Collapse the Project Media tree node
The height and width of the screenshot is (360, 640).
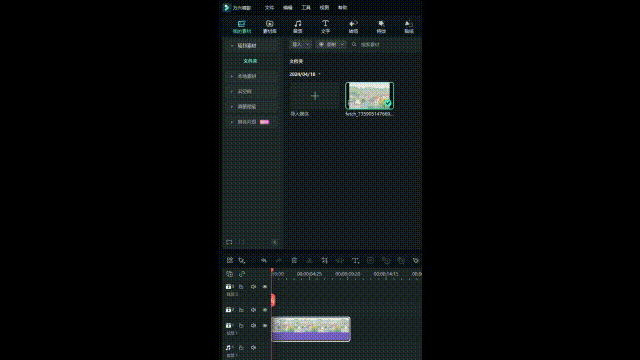click(x=232, y=46)
